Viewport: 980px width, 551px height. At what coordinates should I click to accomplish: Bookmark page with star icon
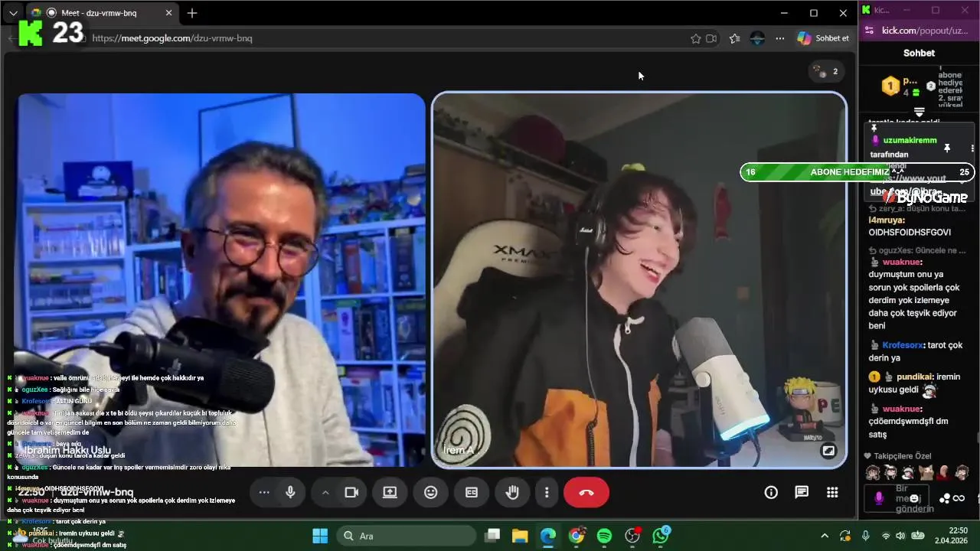(x=695, y=38)
